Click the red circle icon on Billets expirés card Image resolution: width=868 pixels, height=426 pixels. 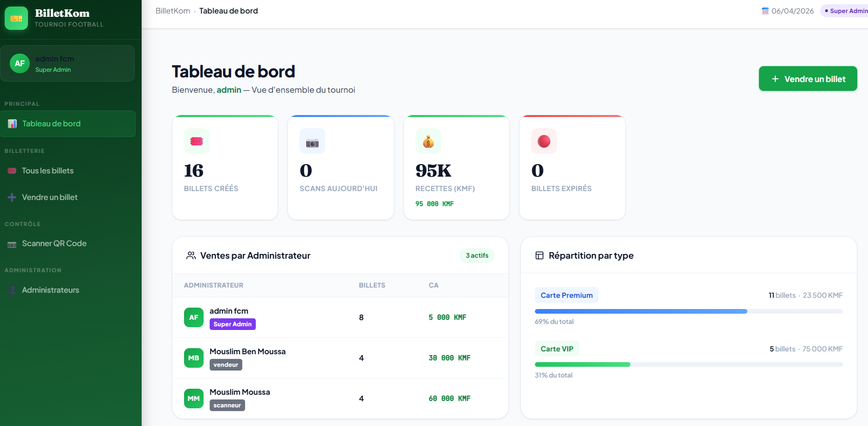pyautogui.click(x=544, y=141)
